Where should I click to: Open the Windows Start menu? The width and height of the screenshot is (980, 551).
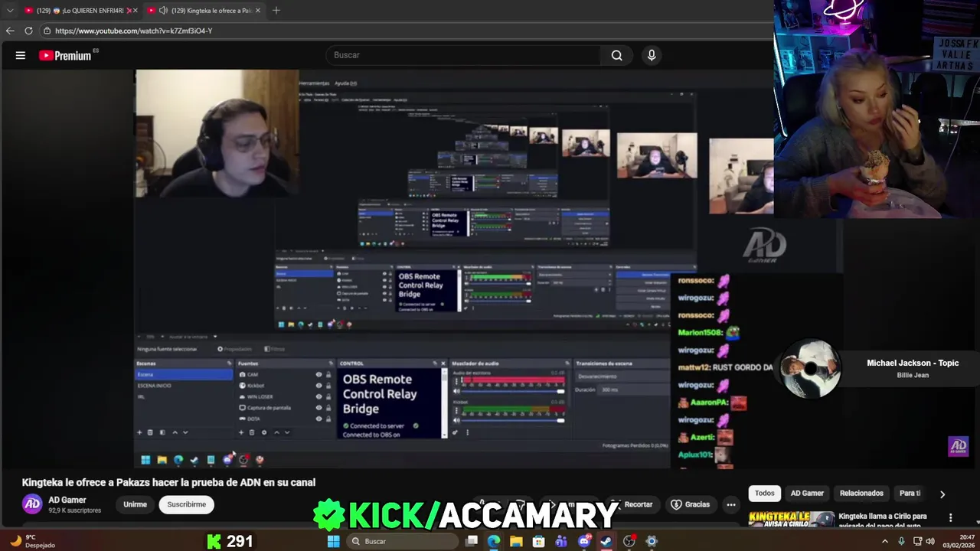[333, 541]
